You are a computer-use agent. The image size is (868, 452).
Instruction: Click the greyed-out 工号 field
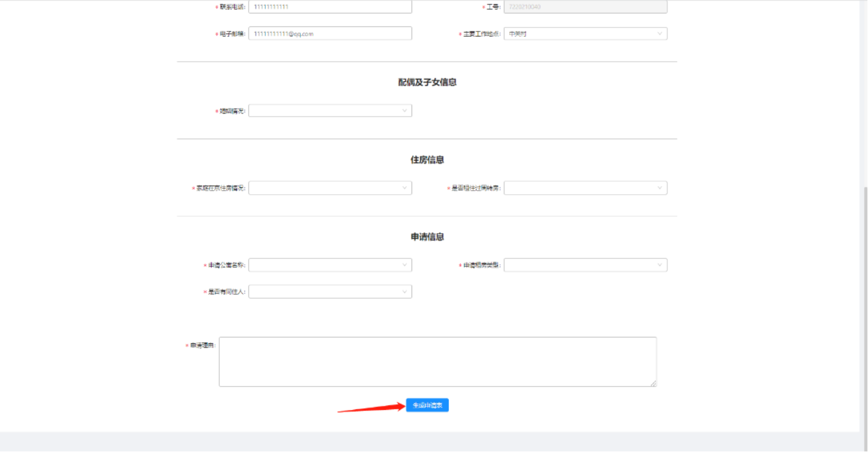click(x=585, y=7)
